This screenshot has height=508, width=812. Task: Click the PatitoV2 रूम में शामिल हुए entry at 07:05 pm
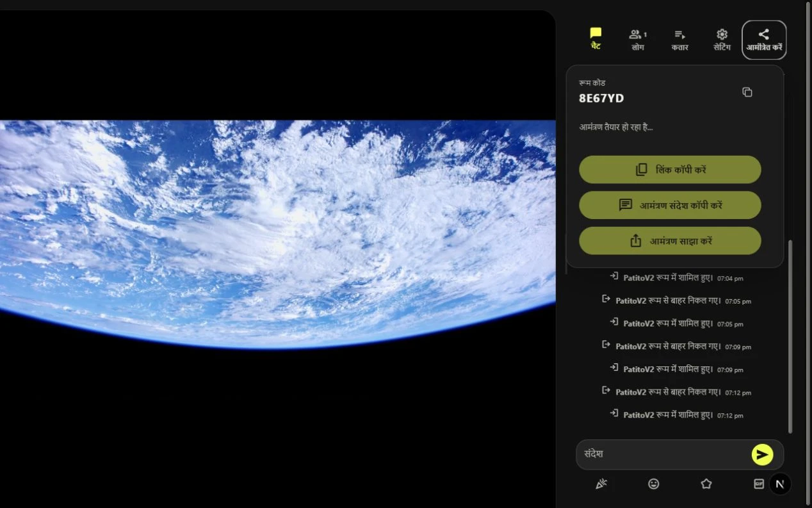(676, 324)
